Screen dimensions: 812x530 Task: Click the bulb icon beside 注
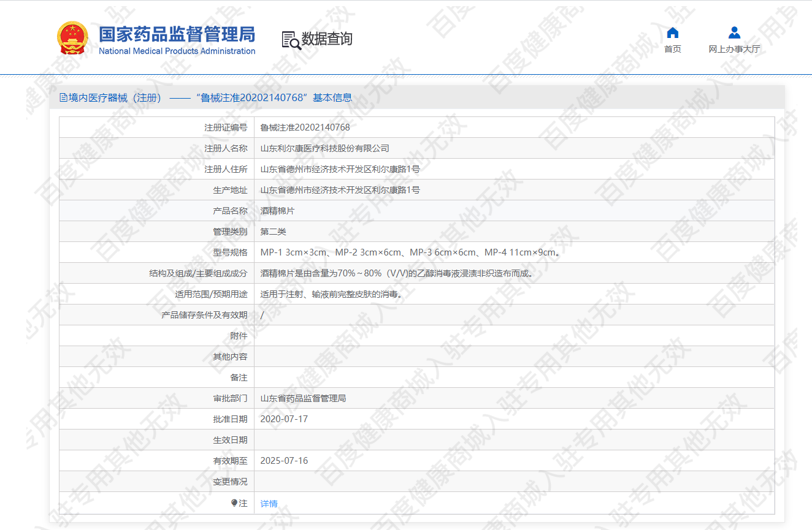234,503
